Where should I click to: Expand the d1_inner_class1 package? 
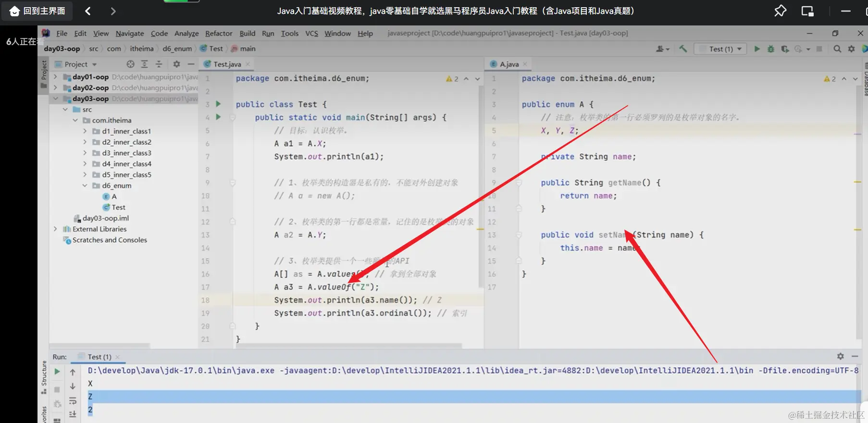point(85,131)
